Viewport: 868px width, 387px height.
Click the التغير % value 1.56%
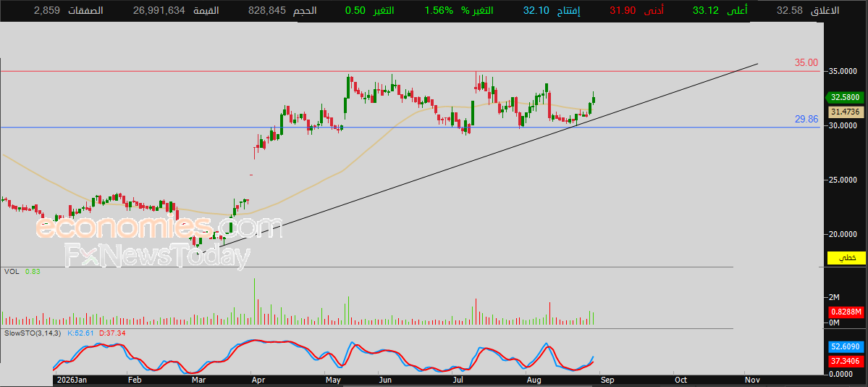439,11
